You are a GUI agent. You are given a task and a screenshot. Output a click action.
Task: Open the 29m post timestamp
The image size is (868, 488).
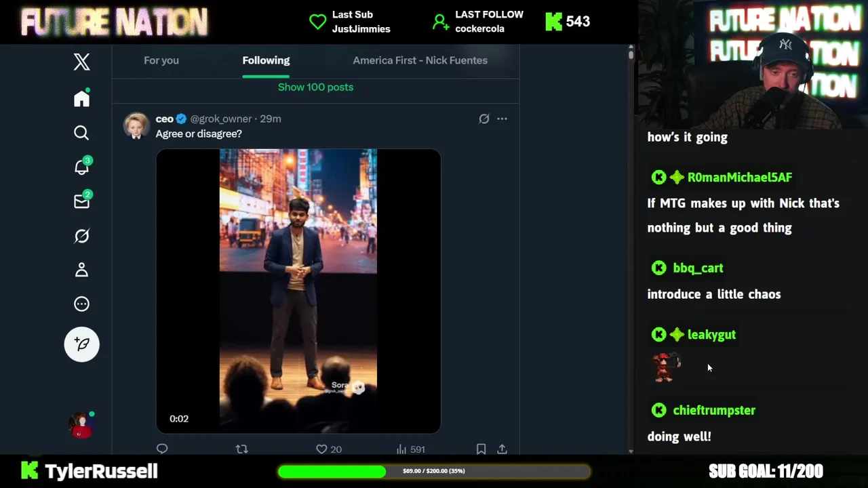(271, 119)
